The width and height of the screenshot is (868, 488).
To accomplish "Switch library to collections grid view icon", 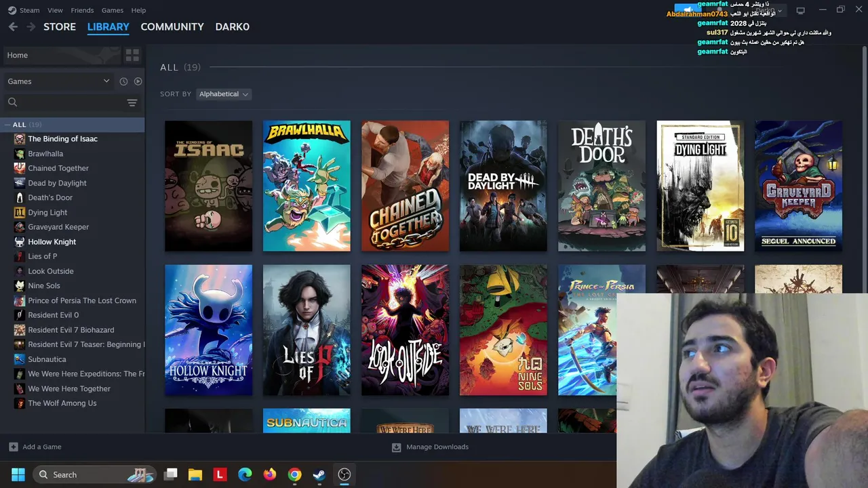I will [x=132, y=55].
